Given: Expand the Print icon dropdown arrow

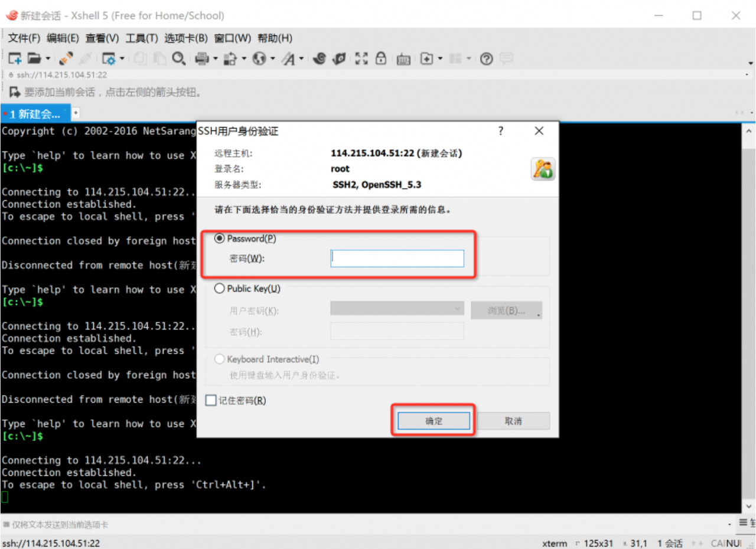Looking at the screenshot, I should pos(216,58).
